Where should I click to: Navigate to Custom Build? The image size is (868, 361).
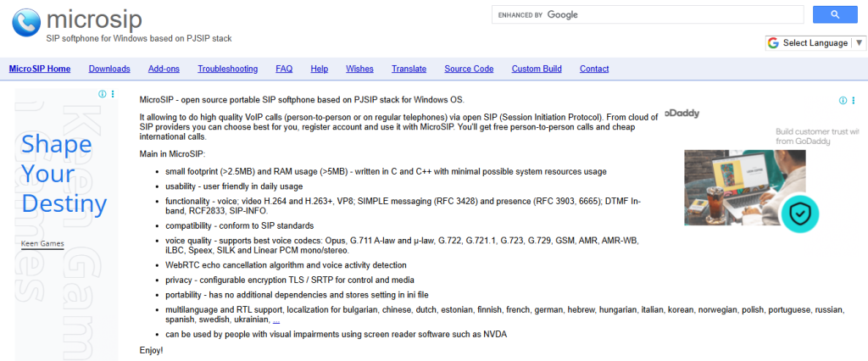click(x=537, y=69)
